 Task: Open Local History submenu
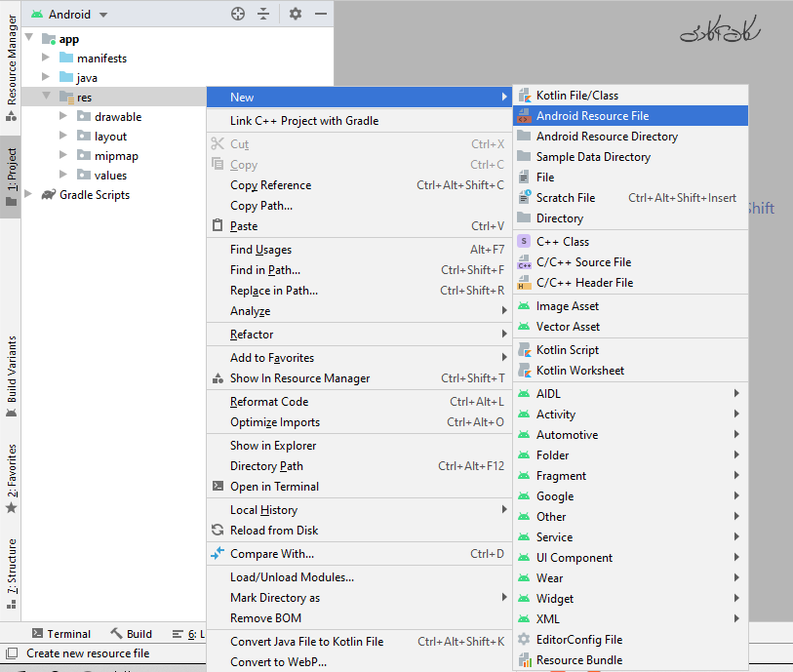(x=360, y=510)
